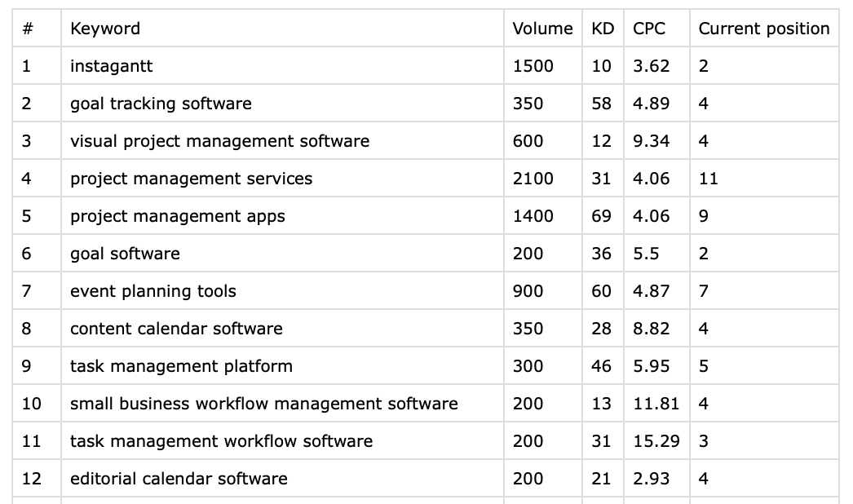
Task: Select small business workflow management software
Action: coord(263,404)
